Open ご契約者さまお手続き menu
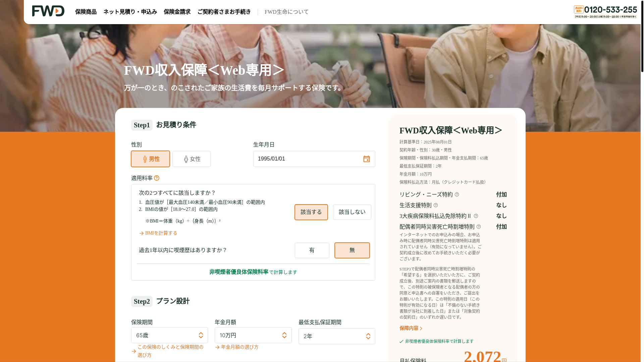644x362 pixels. pyautogui.click(x=224, y=12)
